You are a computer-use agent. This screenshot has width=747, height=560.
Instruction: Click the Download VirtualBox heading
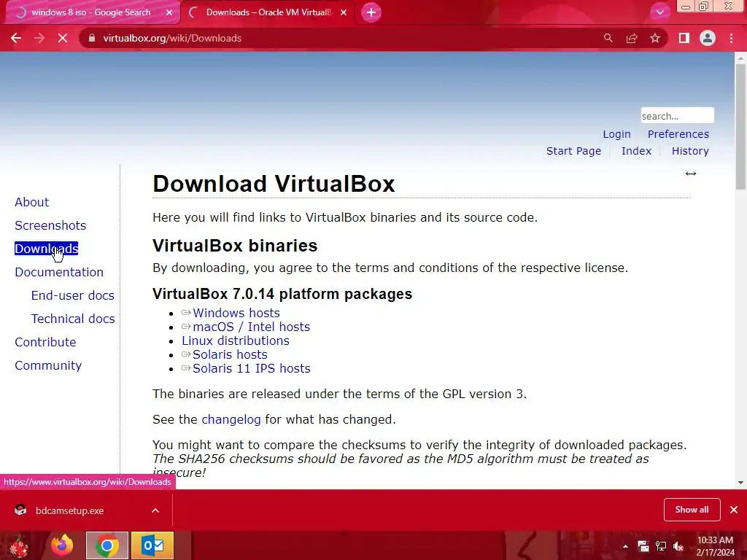(274, 184)
